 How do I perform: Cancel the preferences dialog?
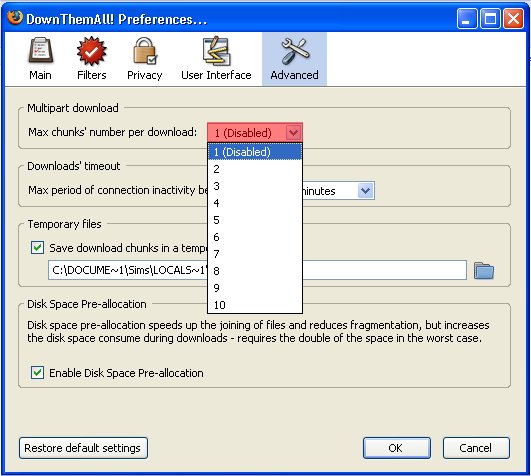click(476, 448)
